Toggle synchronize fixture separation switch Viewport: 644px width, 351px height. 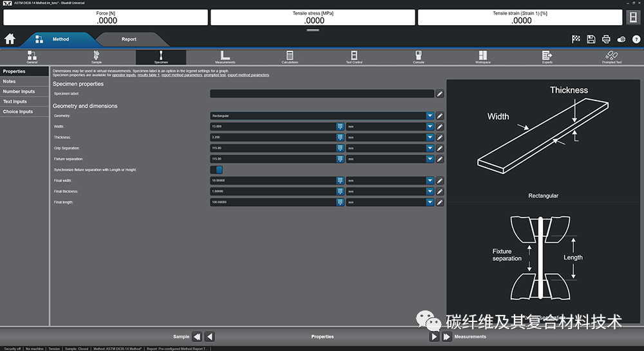(x=216, y=169)
